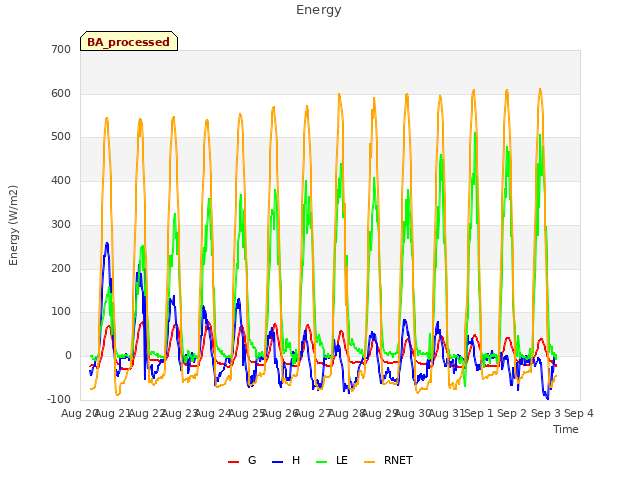
Task: Click the Aug 23 x-axis tick label
Action: [180, 413]
